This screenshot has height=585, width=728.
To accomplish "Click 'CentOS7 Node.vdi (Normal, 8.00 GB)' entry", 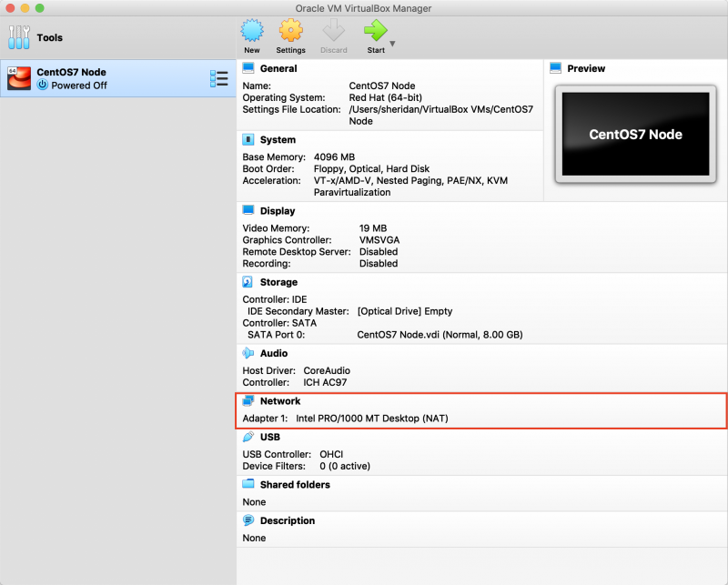I will [440, 335].
